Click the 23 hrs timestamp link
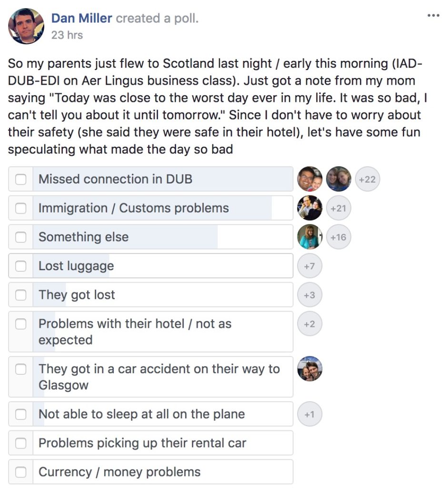This screenshot has width=448, height=488. pos(67,35)
